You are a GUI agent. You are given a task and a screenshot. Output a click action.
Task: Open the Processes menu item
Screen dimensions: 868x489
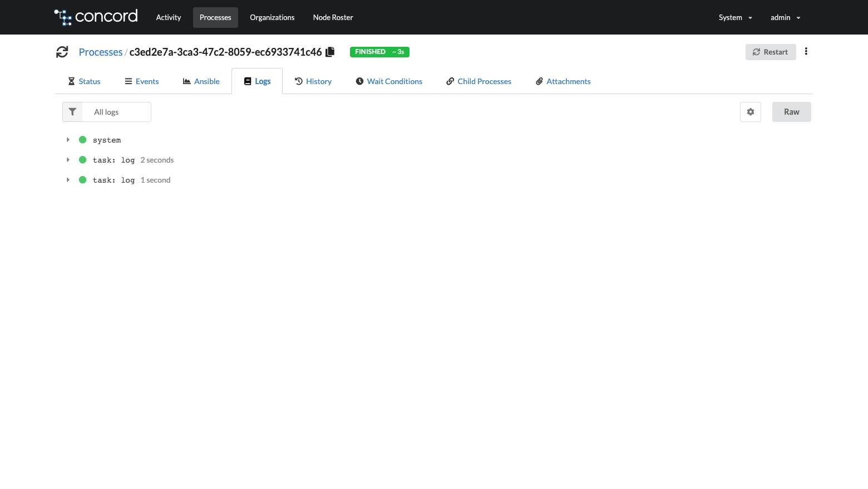click(x=215, y=17)
